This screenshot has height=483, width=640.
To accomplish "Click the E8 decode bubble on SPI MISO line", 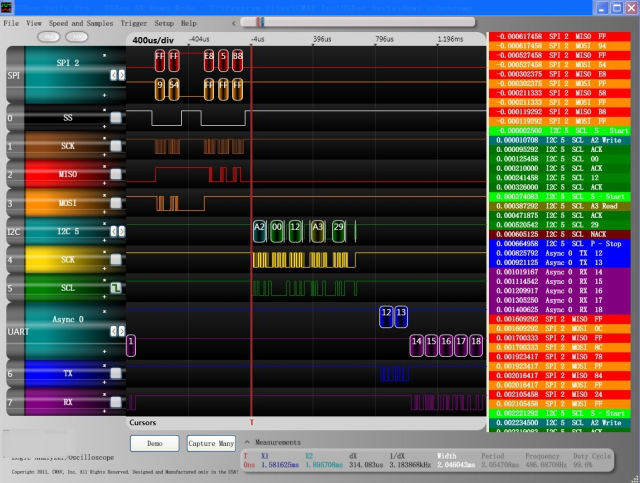I will click(x=209, y=60).
